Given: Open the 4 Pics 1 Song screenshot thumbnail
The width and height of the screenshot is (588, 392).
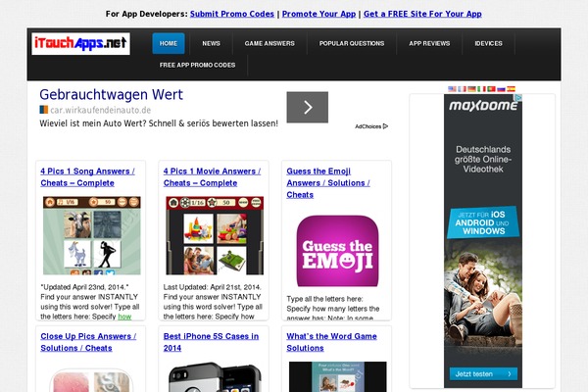Looking at the screenshot, I should 91,235.
